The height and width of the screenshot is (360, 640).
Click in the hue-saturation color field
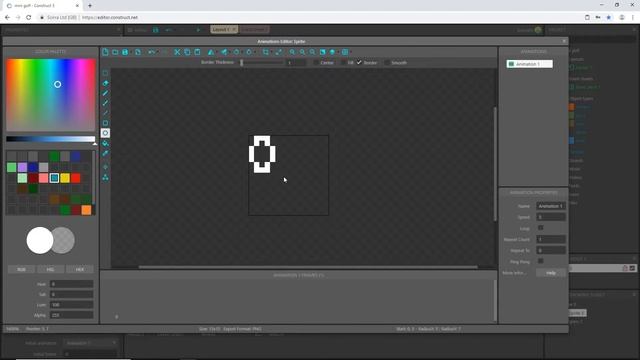51,95
